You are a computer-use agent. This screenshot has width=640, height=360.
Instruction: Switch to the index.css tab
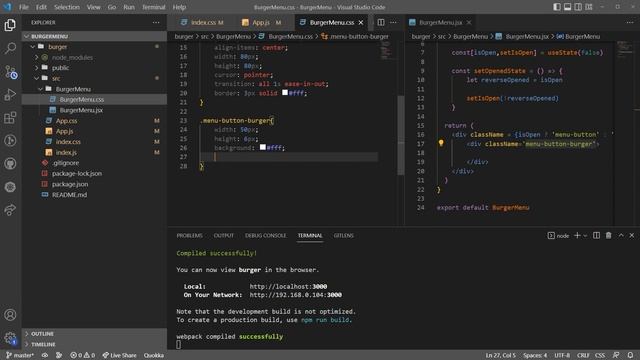[202, 22]
